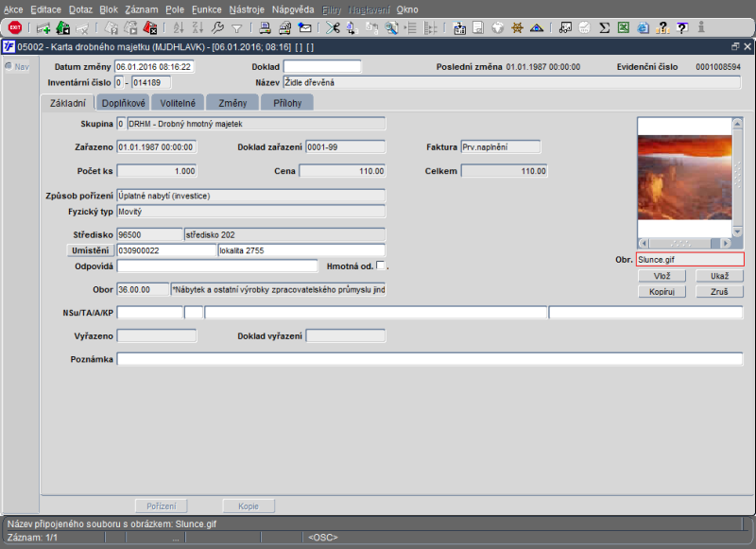
Task: Click the info 'i' icon
Action: pyautogui.click(x=701, y=27)
